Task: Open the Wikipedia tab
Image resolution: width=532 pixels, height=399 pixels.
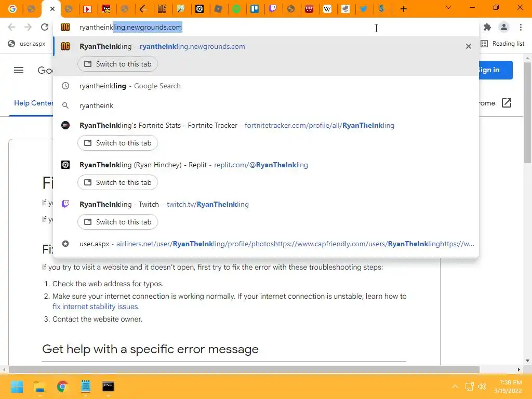Action: coord(327,9)
